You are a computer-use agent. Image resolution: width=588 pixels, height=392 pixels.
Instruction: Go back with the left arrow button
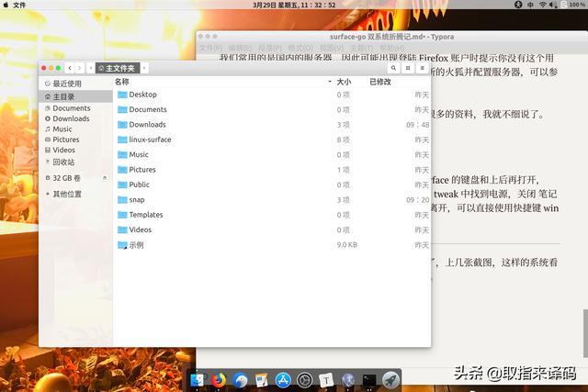[x=70, y=68]
